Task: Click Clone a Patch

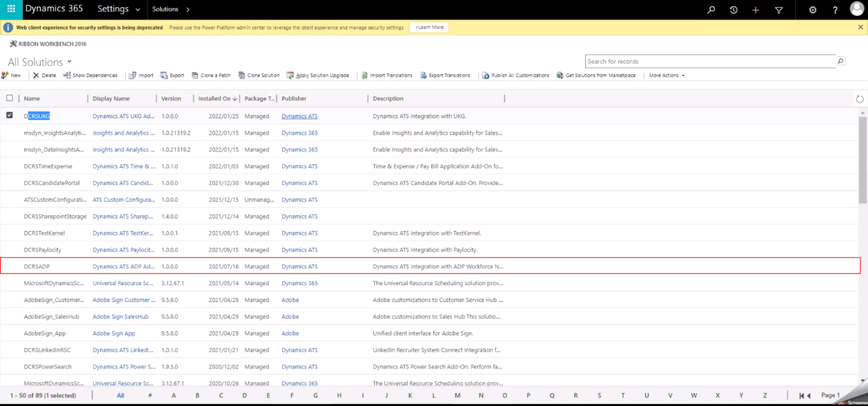Action: coord(211,75)
